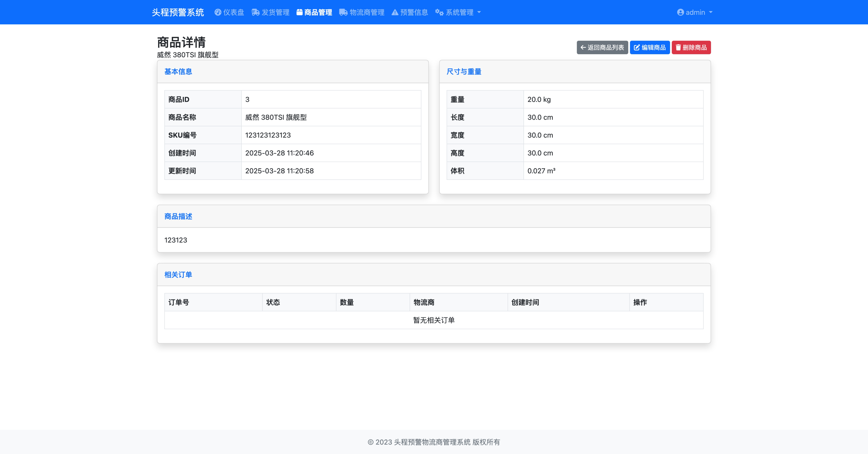Open 物流商管理 navigation item

367,13
